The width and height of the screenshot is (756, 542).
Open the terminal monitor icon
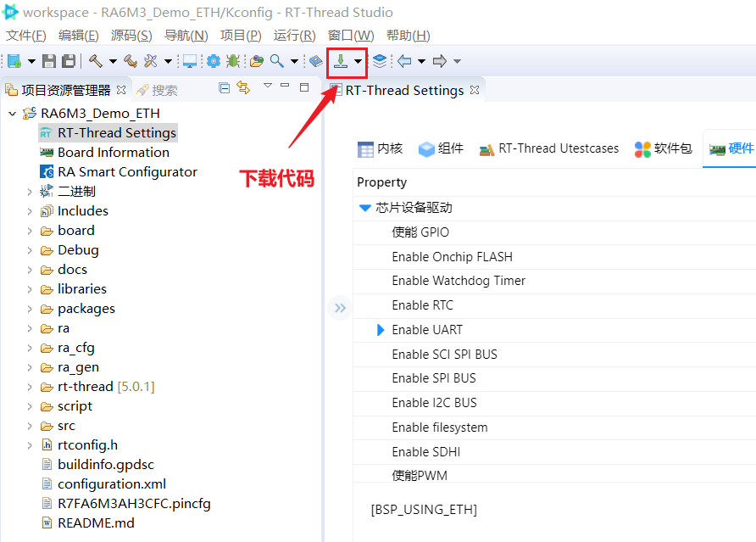190,61
